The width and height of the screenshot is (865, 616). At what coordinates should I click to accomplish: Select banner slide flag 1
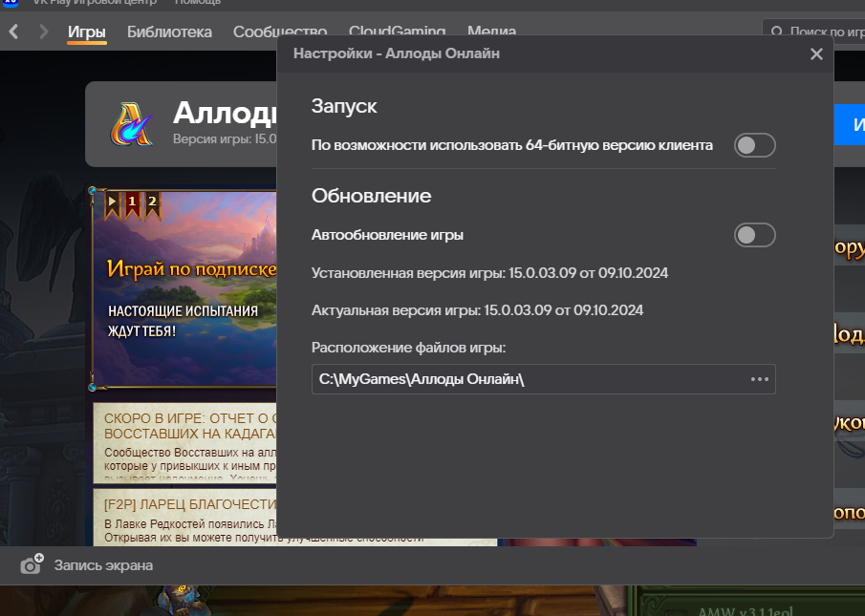(132, 205)
